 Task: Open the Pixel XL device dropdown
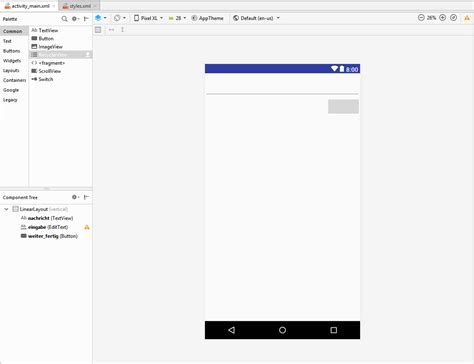(x=148, y=18)
